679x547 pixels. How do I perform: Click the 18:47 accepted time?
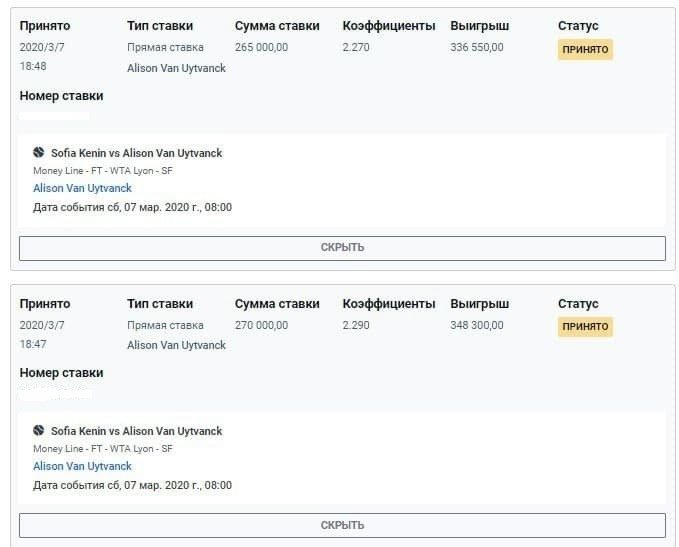pyautogui.click(x=33, y=344)
